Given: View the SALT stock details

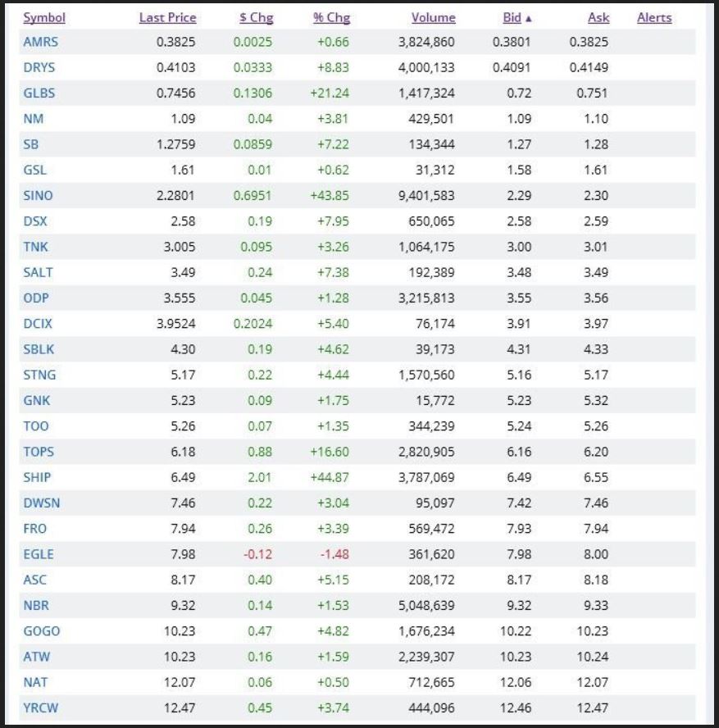Looking at the screenshot, I should (38, 272).
